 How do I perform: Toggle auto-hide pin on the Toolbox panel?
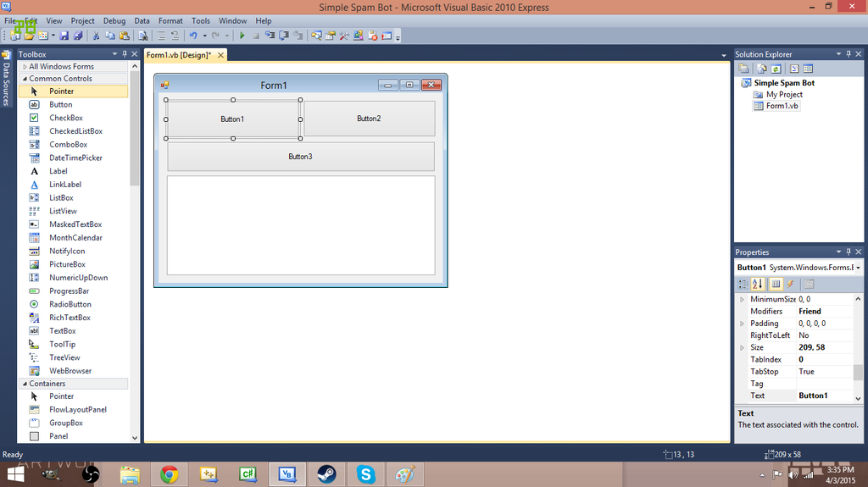[125, 54]
